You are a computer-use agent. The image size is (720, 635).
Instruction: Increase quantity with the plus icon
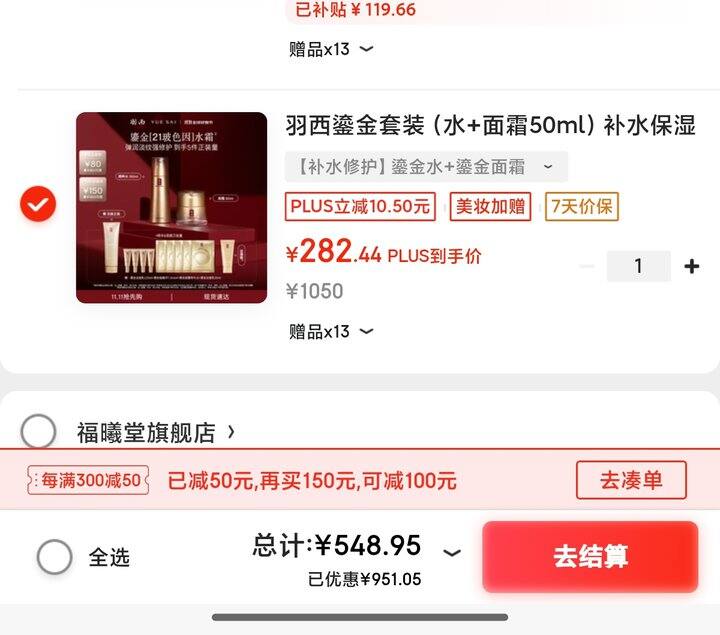point(692,266)
